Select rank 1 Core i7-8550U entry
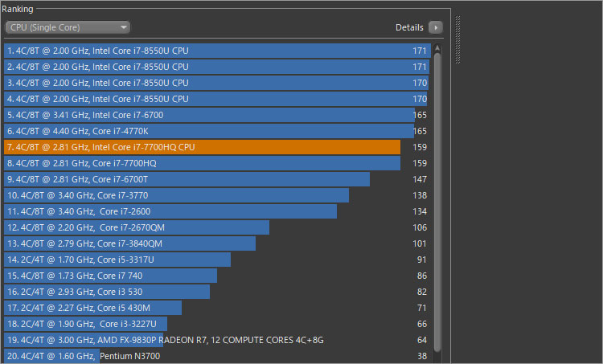The image size is (603, 364). pos(201,51)
